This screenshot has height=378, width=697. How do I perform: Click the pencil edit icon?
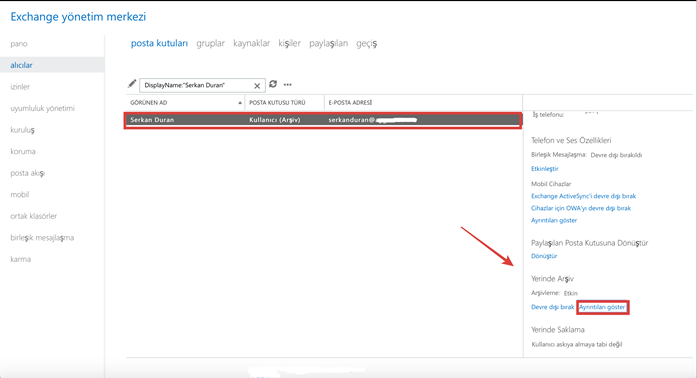click(132, 84)
